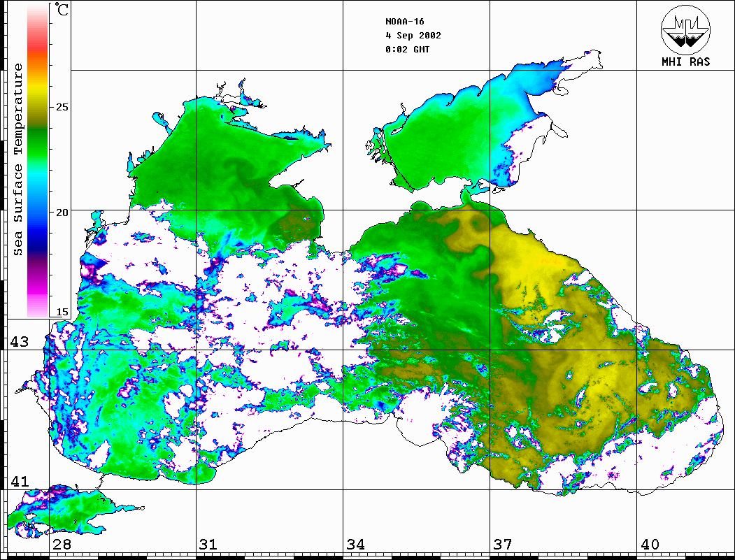
Task: Click the MHI RAS circular logo
Action: [686, 29]
